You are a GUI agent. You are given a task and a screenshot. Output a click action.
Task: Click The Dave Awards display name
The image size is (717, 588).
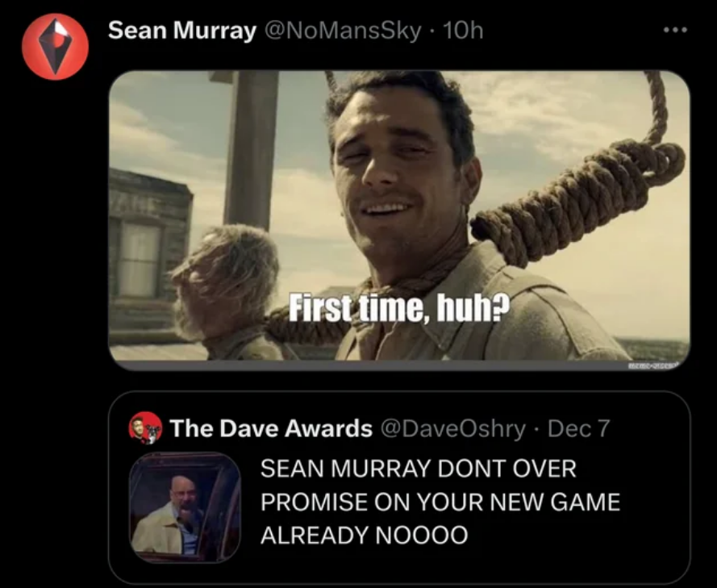tap(271, 428)
